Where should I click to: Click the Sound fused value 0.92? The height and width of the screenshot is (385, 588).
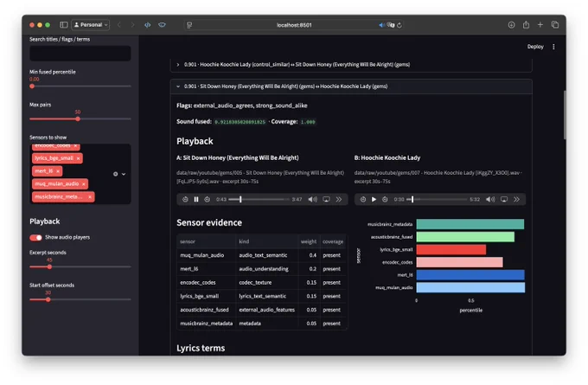(x=240, y=122)
